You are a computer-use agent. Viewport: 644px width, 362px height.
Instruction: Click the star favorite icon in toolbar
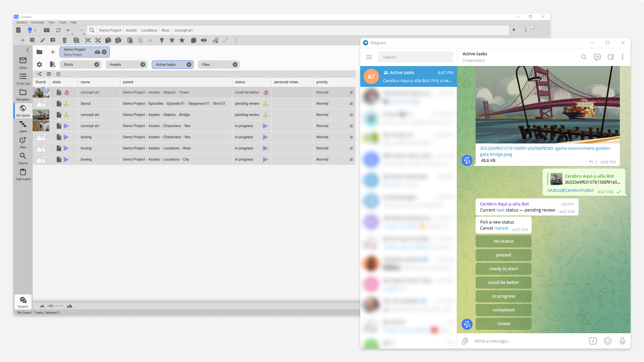(182, 40)
